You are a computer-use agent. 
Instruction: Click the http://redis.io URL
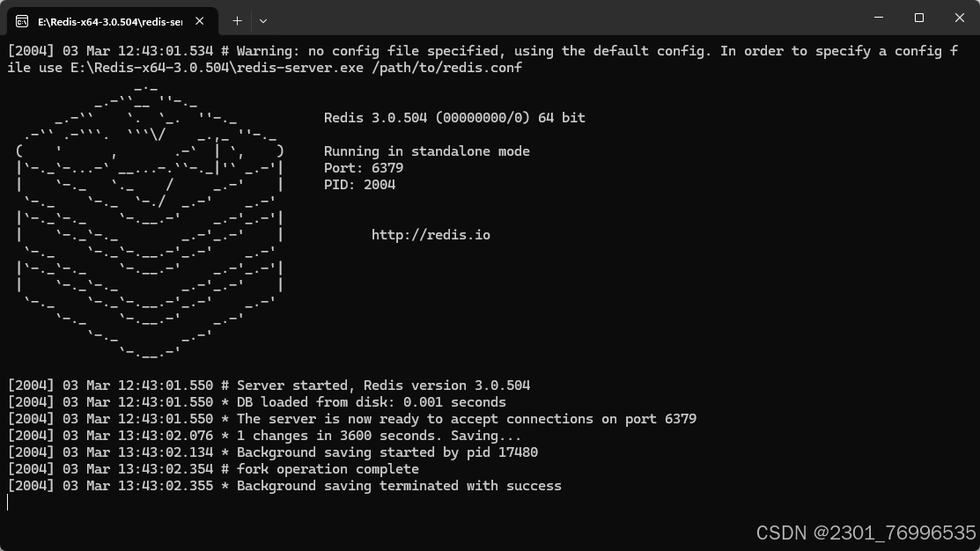[431, 235]
